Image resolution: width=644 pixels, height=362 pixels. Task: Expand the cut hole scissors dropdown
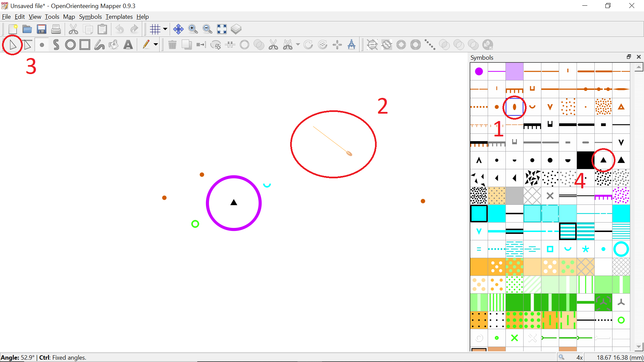click(x=298, y=45)
